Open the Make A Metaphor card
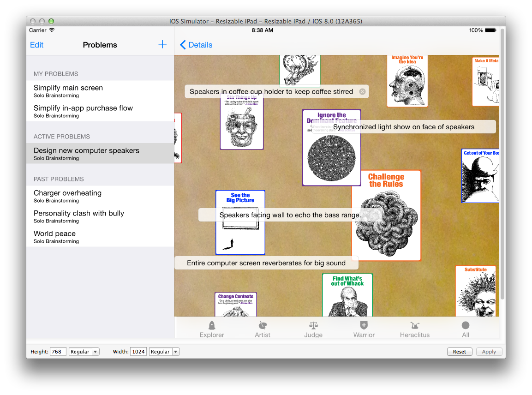Image resolution: width=532 pixels, height=395 pixels. [x=485, y=81]
